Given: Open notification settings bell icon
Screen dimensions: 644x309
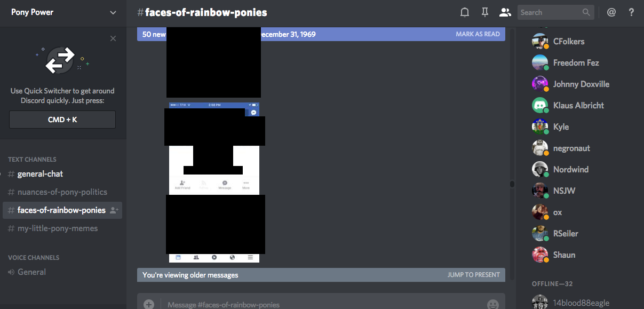Looking at the screenshot, I should 465,12.
